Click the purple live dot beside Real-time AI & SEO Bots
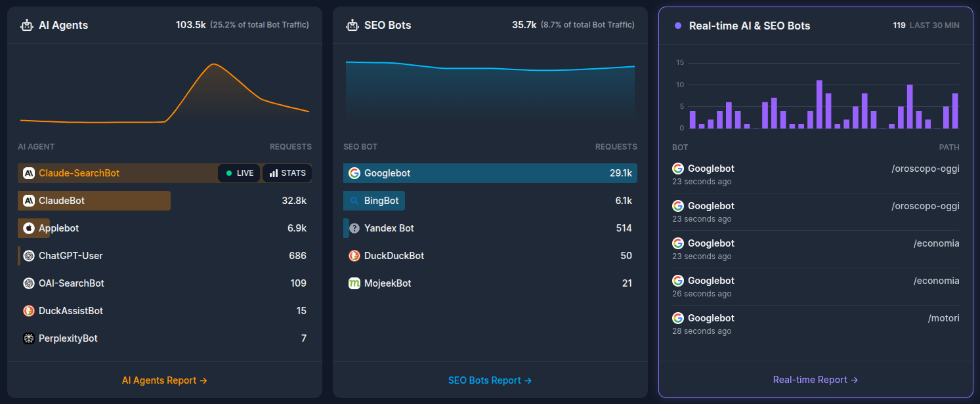The image size is (980, 404). point(678,26)
